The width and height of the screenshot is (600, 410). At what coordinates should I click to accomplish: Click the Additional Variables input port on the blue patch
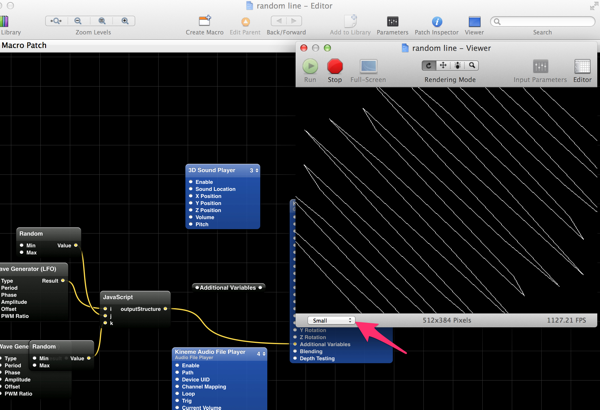(295, 344)
